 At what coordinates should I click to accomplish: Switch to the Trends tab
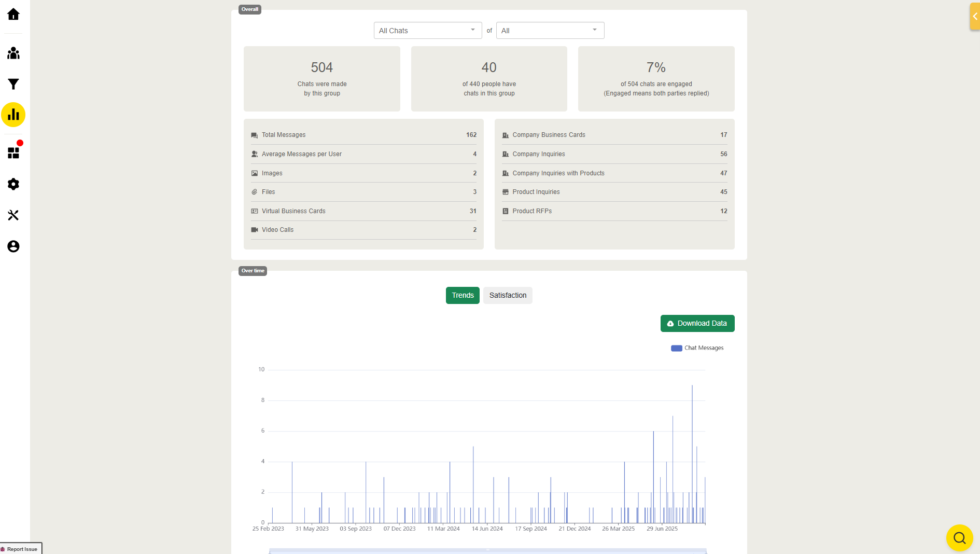coord(463,295)
